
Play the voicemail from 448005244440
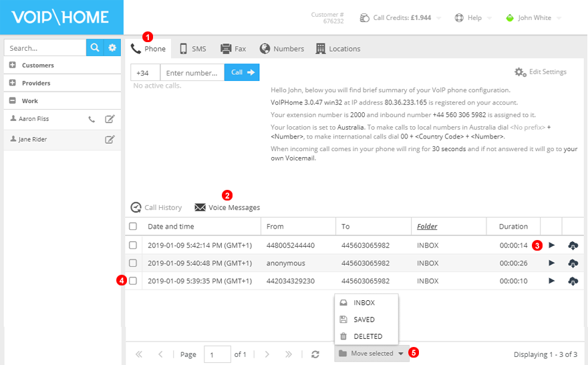coord(551,245)
